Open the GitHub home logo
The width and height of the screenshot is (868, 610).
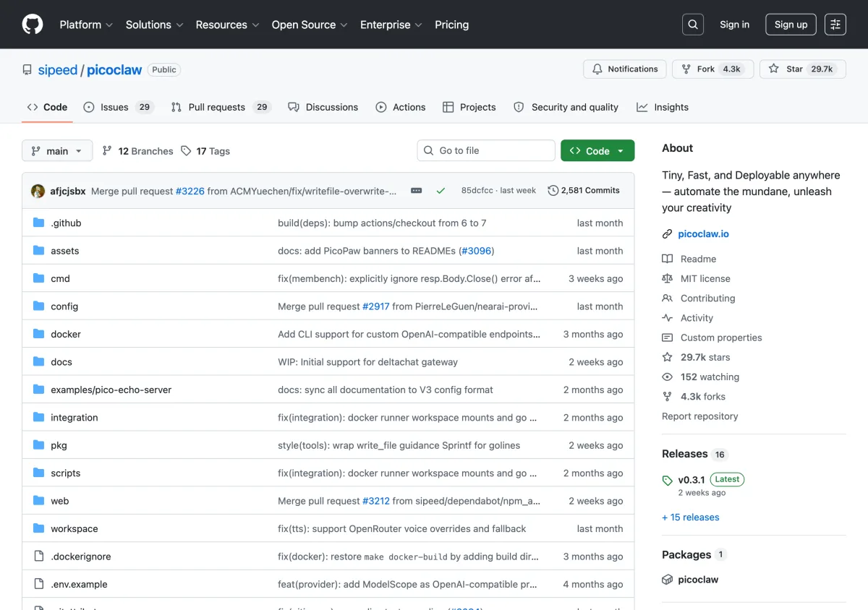(33, 25)
